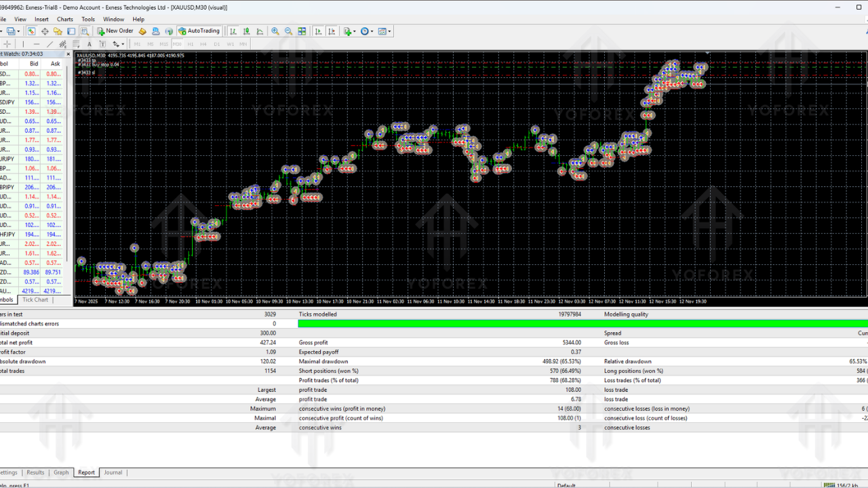Expand the timeframes dropdown beside the clock icon
This screenshot has width=868, height=488.
click(x=370, y=31)
